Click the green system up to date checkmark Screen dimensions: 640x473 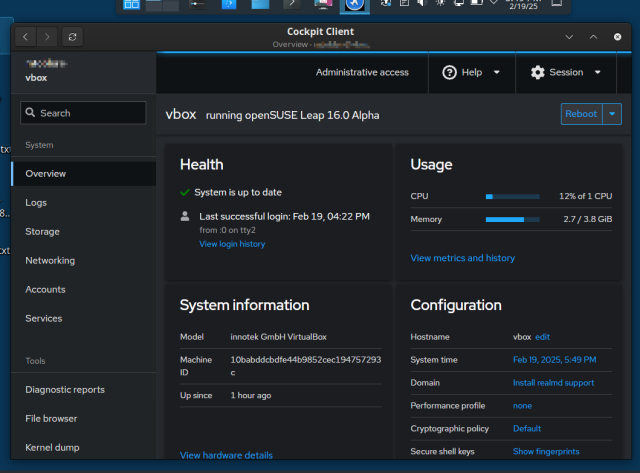[x=185, y=192]
